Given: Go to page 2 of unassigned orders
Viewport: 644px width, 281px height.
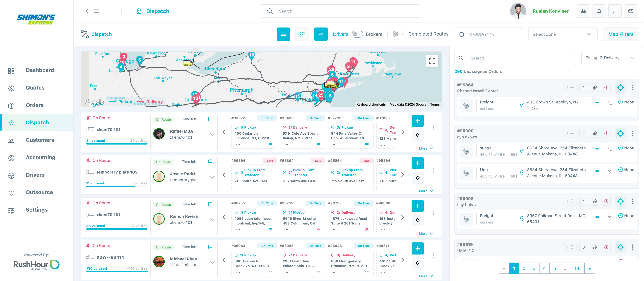Looking at the screenshot, I should tap(524, 268).
